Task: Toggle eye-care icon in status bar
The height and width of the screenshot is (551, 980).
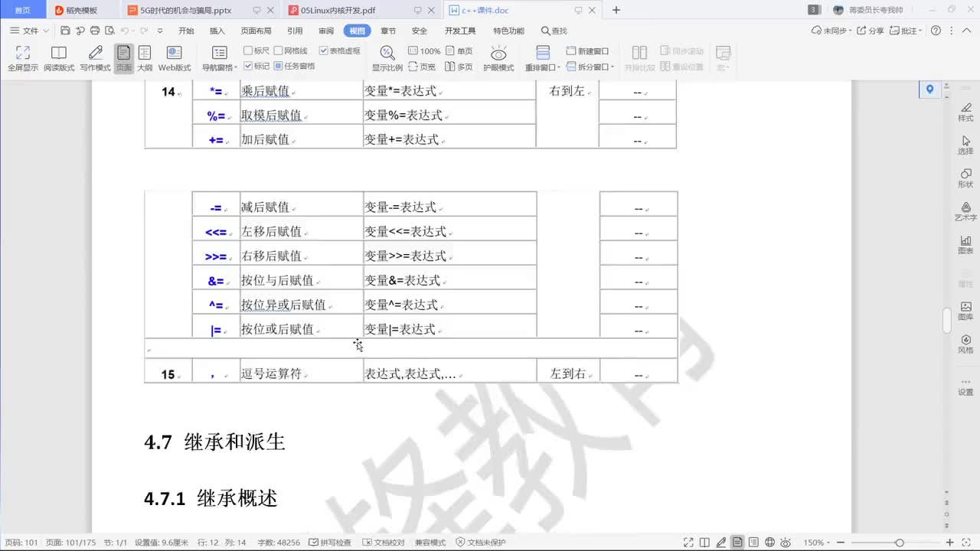Action: 786,543
